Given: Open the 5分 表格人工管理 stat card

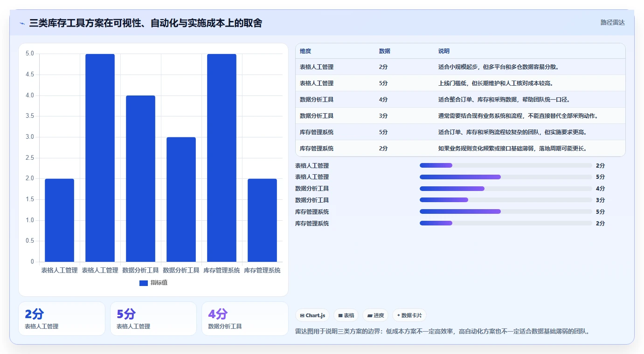Looking at the screenshot, I should 153,319.
